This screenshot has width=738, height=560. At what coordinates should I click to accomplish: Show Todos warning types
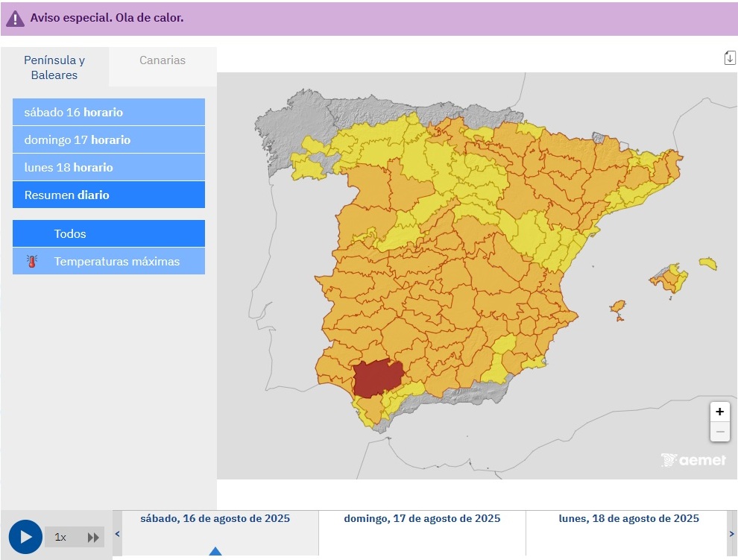point(109,233)
